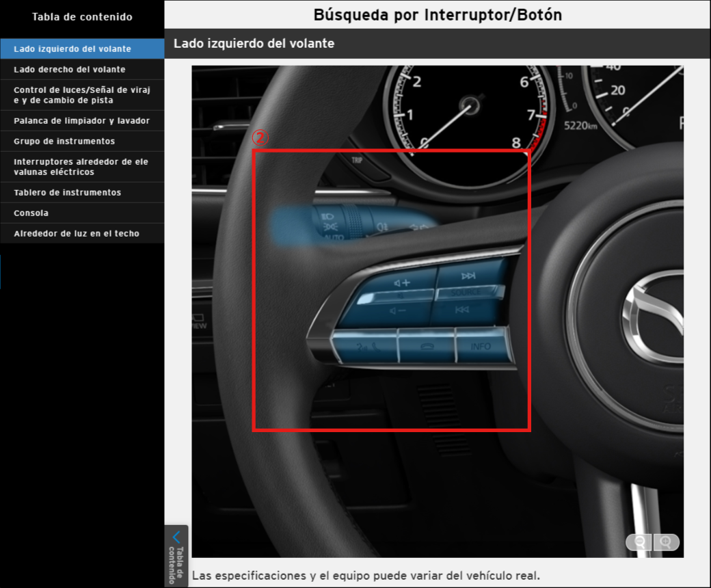This screenshot has width=711, height=588.
Task: Click the voice/phone pick-up button
Action: coord(367,347)
